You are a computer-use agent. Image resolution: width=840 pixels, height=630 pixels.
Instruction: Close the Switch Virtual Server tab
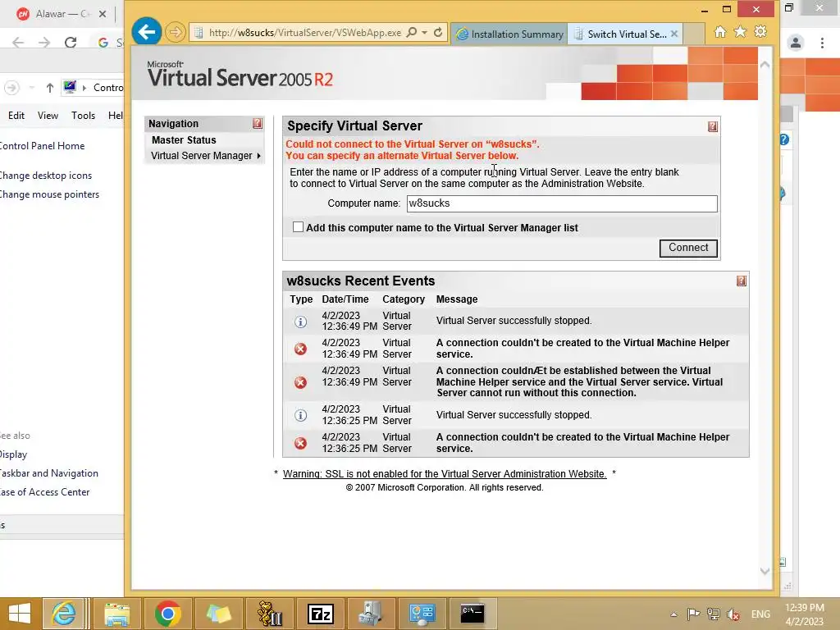674,34
